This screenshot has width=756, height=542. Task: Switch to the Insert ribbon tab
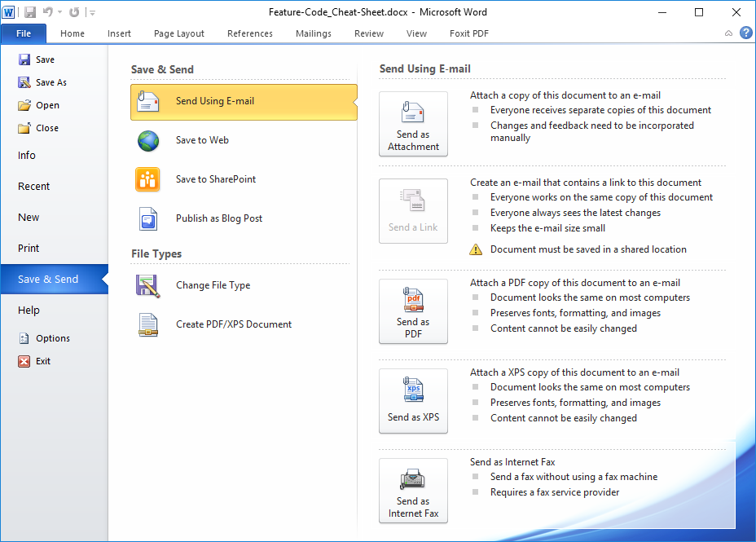[119, 33]
